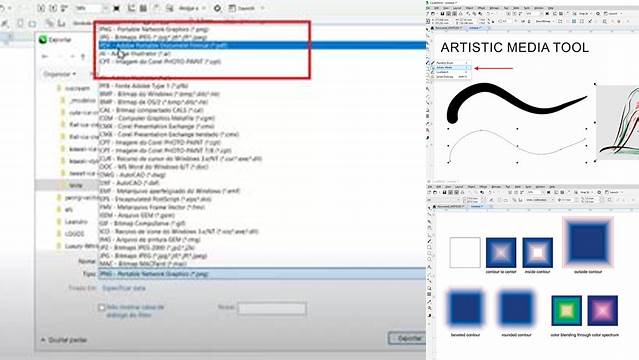
Task: Select PNG Portable Network Graphics top option
Action: click(154, 29)
